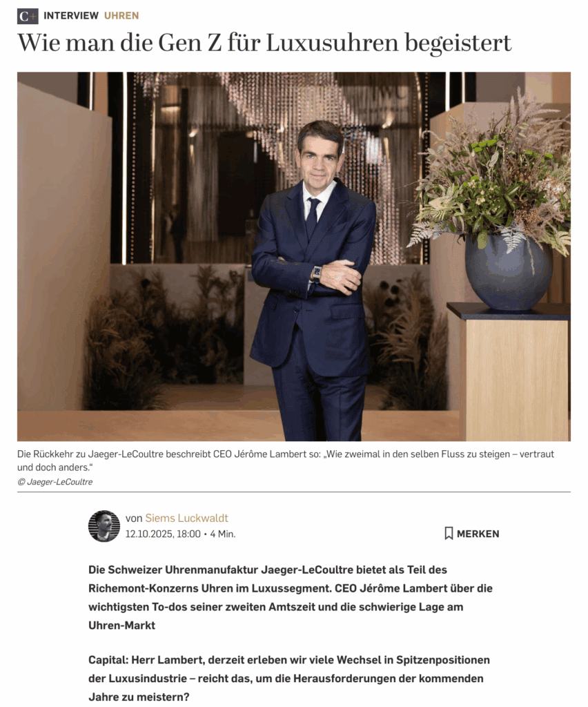Click the headline about Gen Z Luxusuhren
588x707 pixels.
(264, 43)
